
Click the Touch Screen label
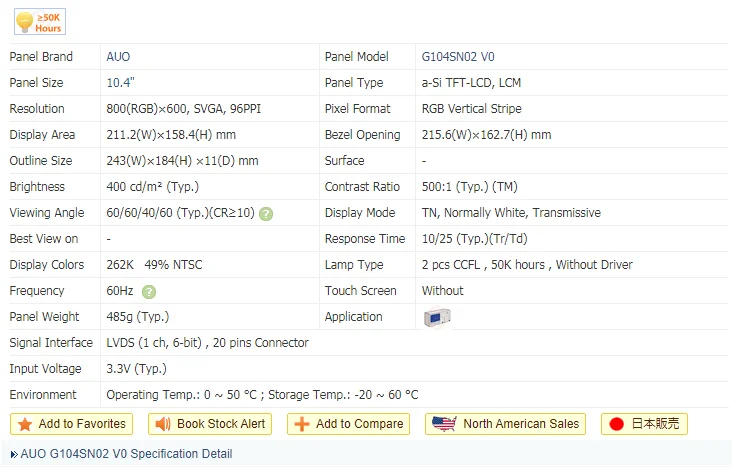[360, 291]
